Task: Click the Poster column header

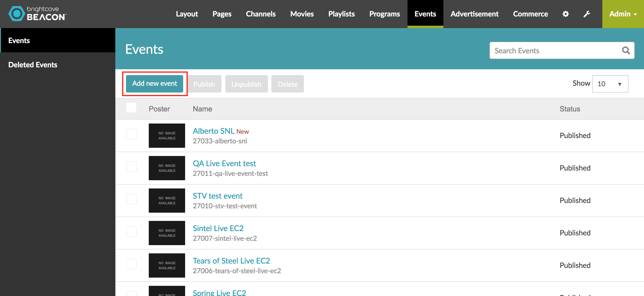Action: point(159,109)
